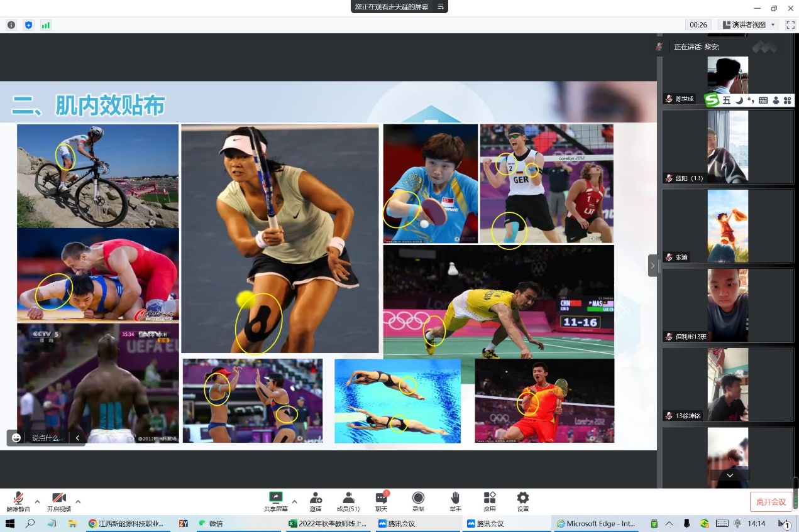Open the Windows notification center
This screenshot has width=799, height=532.
point(785,524)
